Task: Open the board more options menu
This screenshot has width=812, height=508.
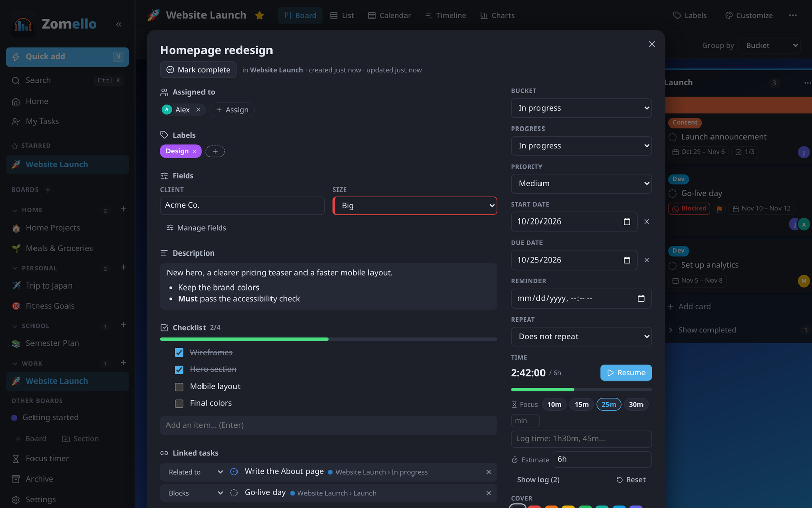Action: click(x=793, y=15)
